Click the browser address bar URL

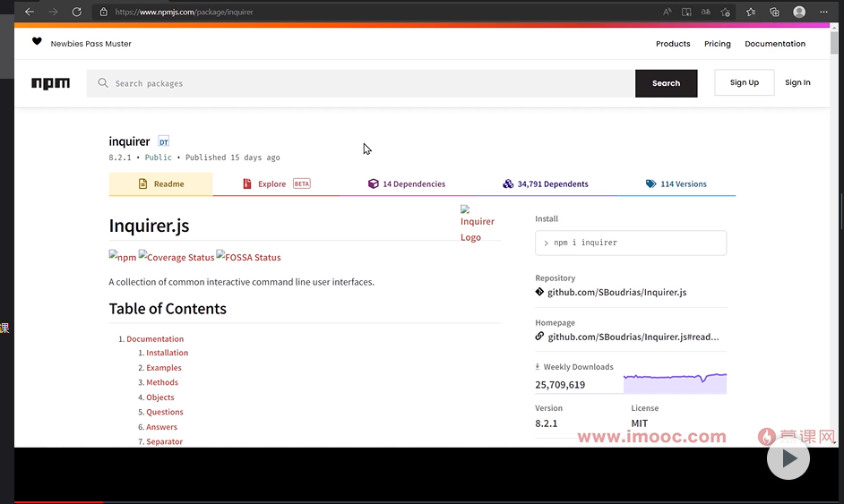[184, 12]
